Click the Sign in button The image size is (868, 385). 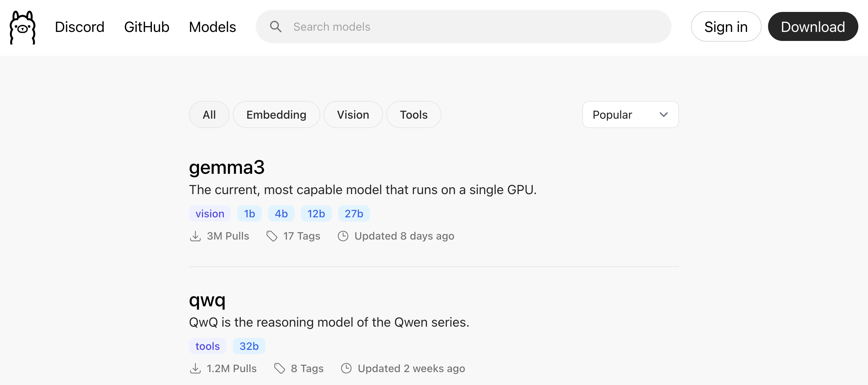pos(726,27)
